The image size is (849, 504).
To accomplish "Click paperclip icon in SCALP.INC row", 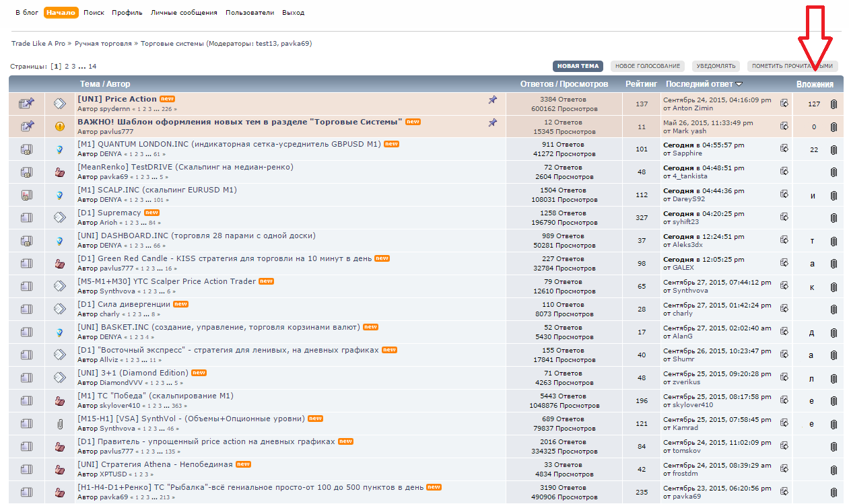I will pos(834,195).
